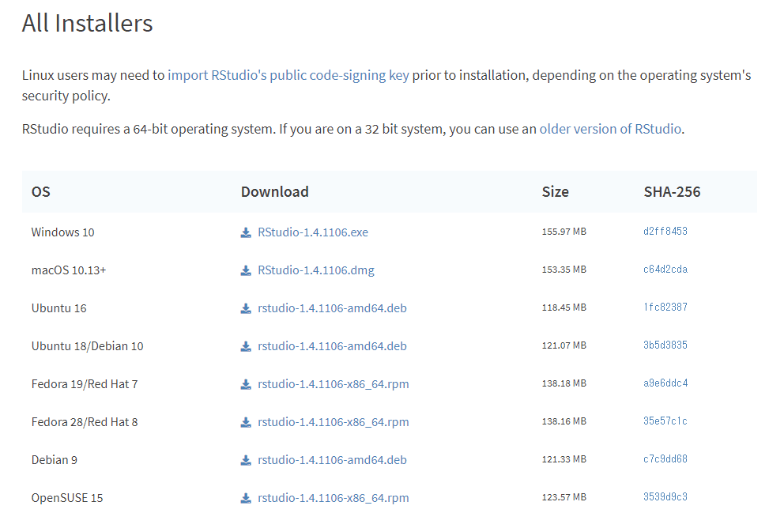Screen dimensions: 769x532
Task: Download the OpenSUSE 15 rpm file
Action: coord(333,498)
